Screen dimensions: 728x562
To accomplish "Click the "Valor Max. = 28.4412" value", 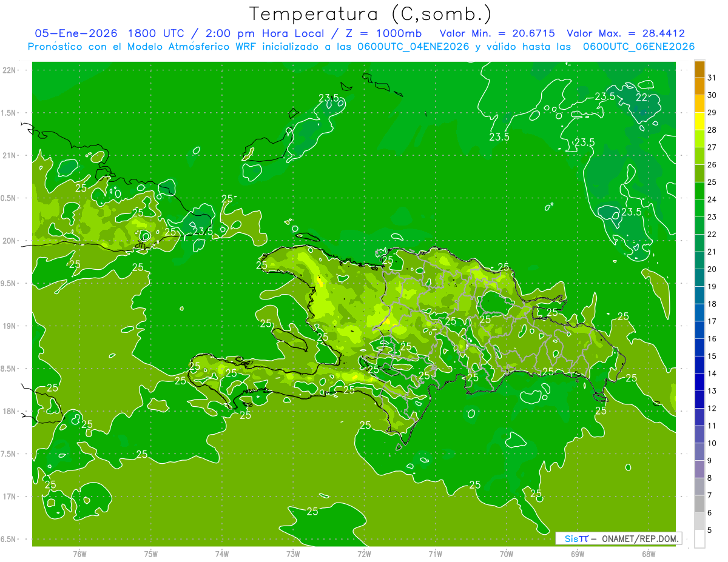I will point(625,33).
